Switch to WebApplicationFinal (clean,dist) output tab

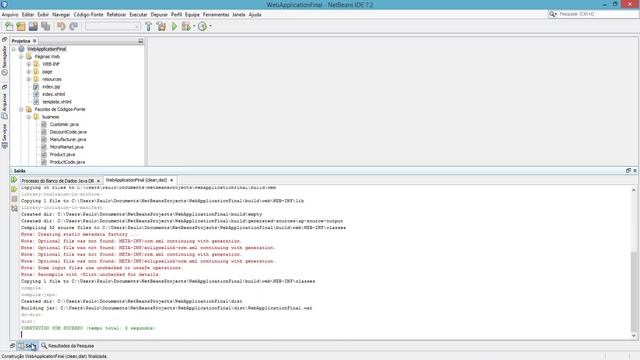point(136,180)
